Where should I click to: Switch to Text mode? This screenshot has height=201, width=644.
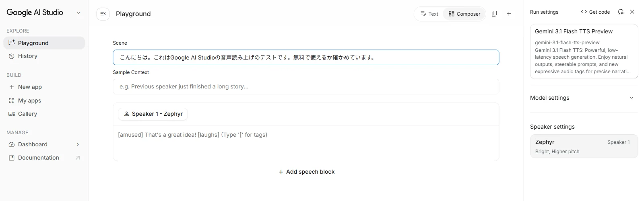pos(429,14)
